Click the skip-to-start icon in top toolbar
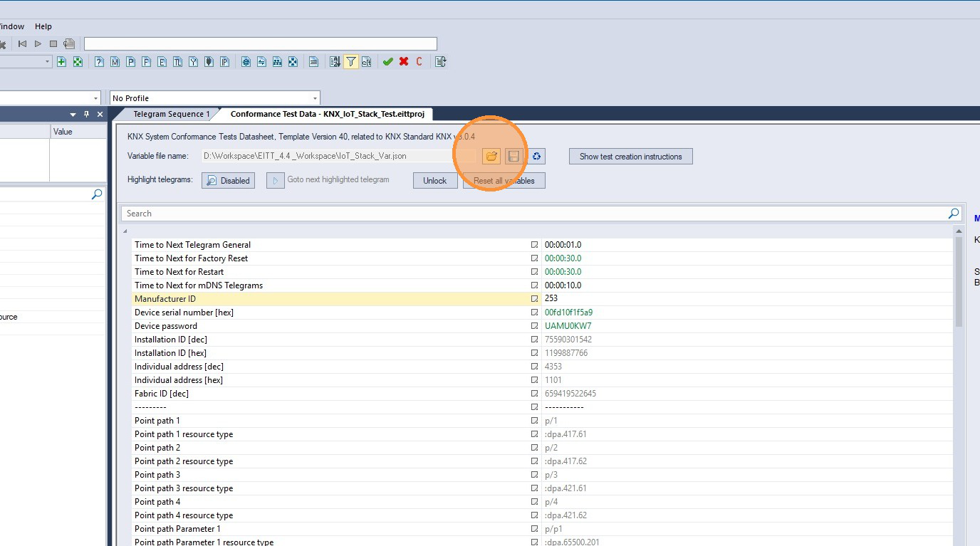The width and height of the screenshot is (980, 546). click(22, 44)
